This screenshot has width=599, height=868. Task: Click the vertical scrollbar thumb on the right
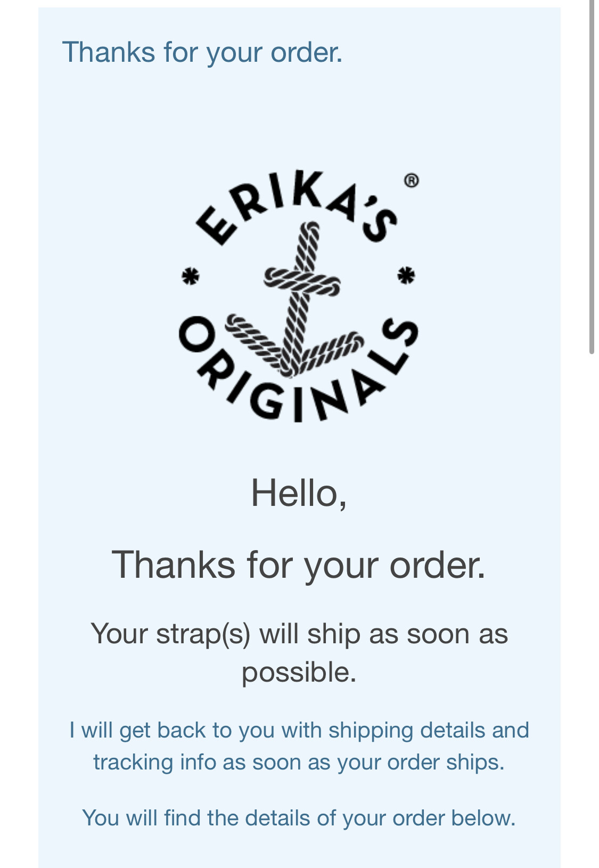click(x=592, y=177)
